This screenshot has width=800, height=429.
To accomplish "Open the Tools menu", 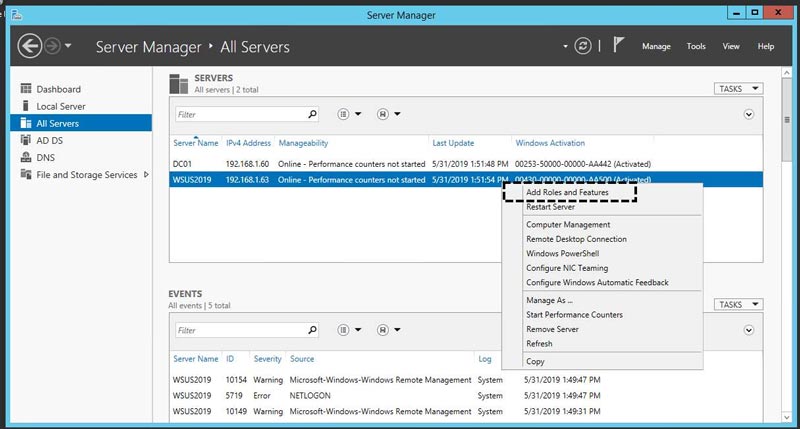I will tap(696, 46).
